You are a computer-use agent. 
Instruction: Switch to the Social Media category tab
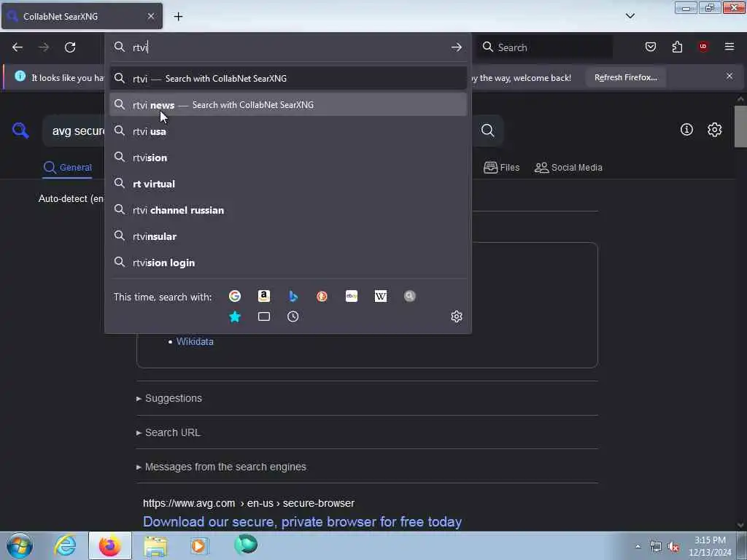568,168
